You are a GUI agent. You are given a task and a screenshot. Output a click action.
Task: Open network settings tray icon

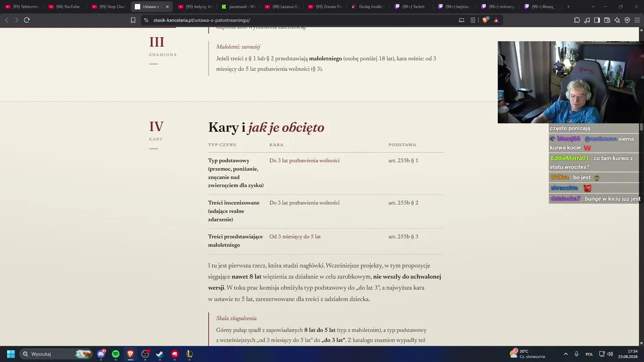602,354
